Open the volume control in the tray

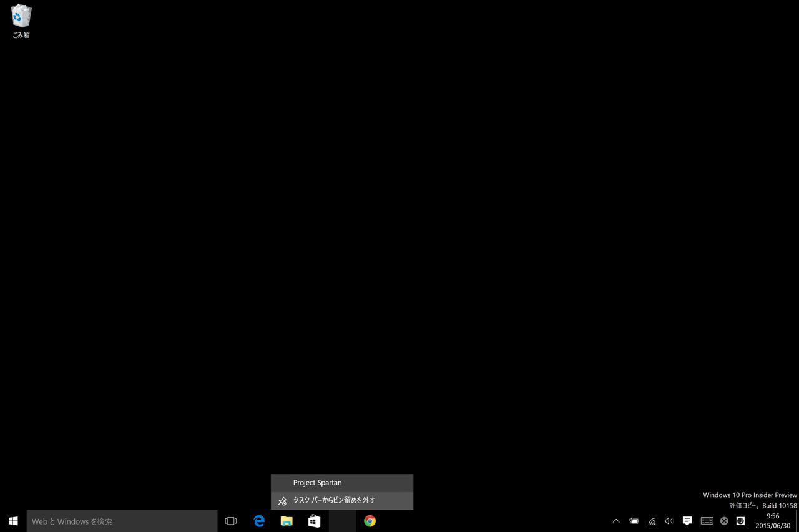point(669,521)
